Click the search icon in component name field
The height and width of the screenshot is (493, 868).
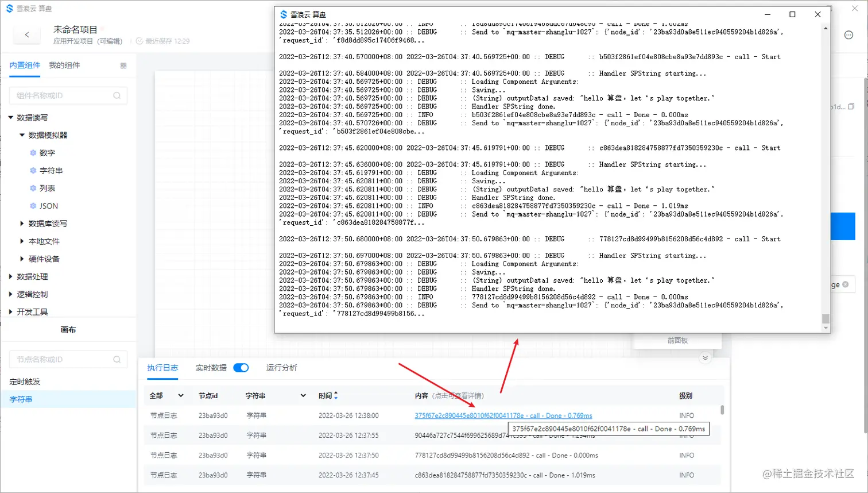click(x=117, y=95)
